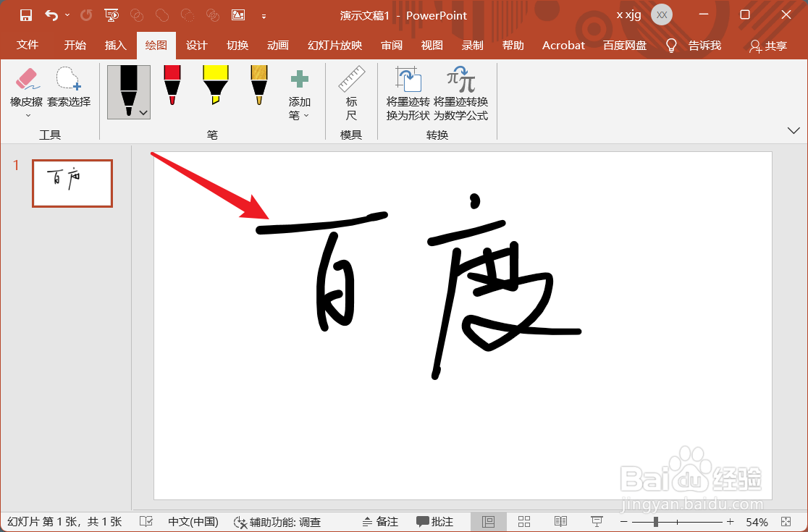Image resolution: width=808 pixels, height=532 pixels.
Task: Open 辅助功能: 调查 accessibility checker
Action: pyautogui.click(x=277, y=522)
